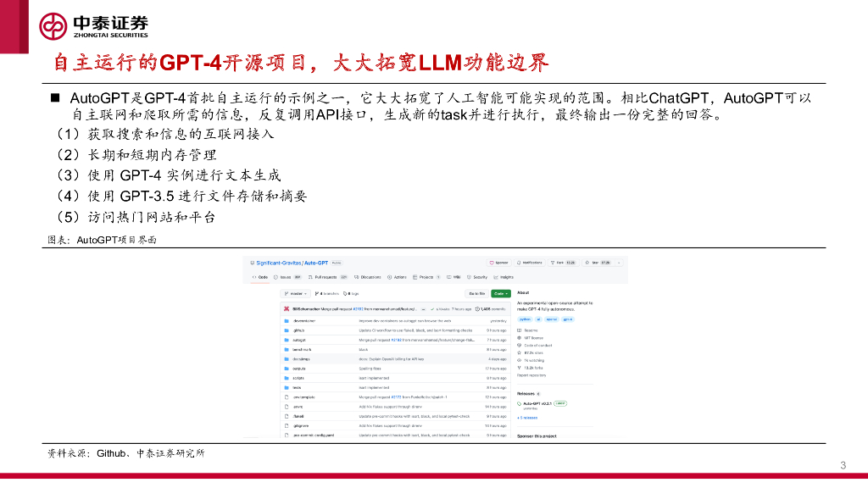Click the Code of conduct icon

pyautogui.click(x=520, y=346)
